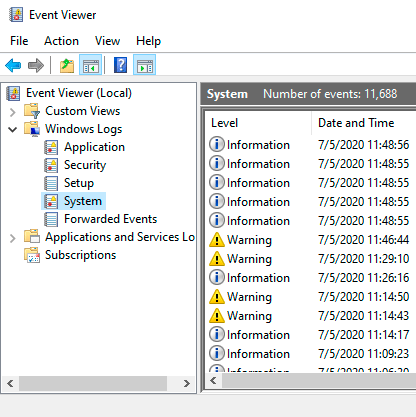Click the Custom Views folder icon

pyautogui.click(x=32, y=111)
